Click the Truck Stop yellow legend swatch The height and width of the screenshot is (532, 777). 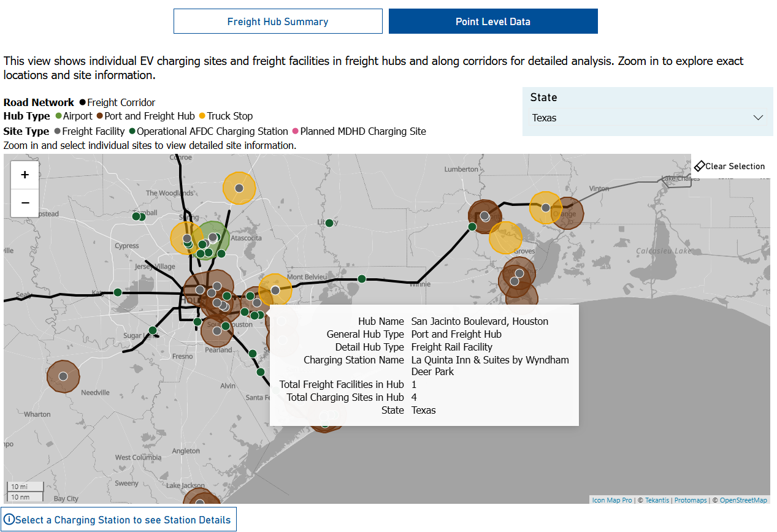(x=202, y=116)
